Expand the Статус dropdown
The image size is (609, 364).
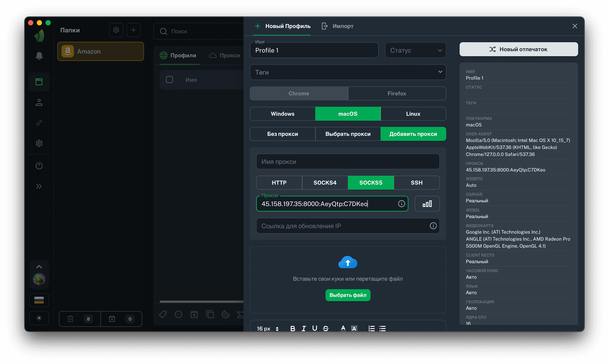tap(415, 50)
